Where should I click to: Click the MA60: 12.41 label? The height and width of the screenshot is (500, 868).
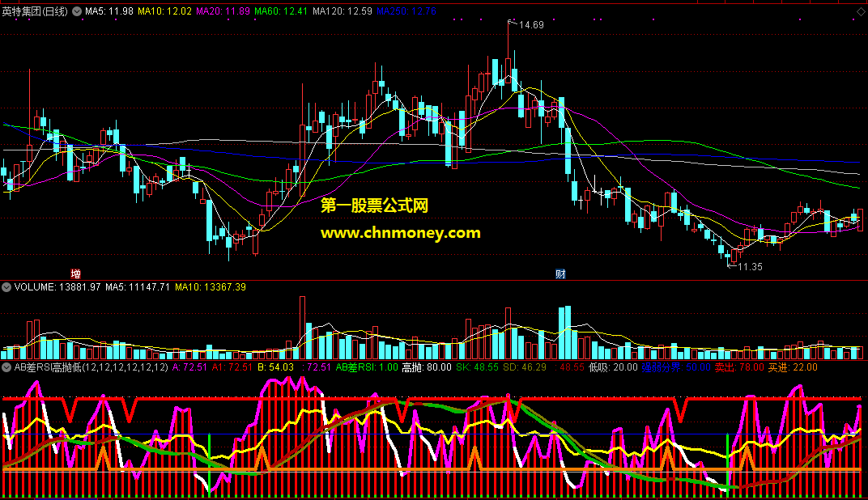[281, 11]
